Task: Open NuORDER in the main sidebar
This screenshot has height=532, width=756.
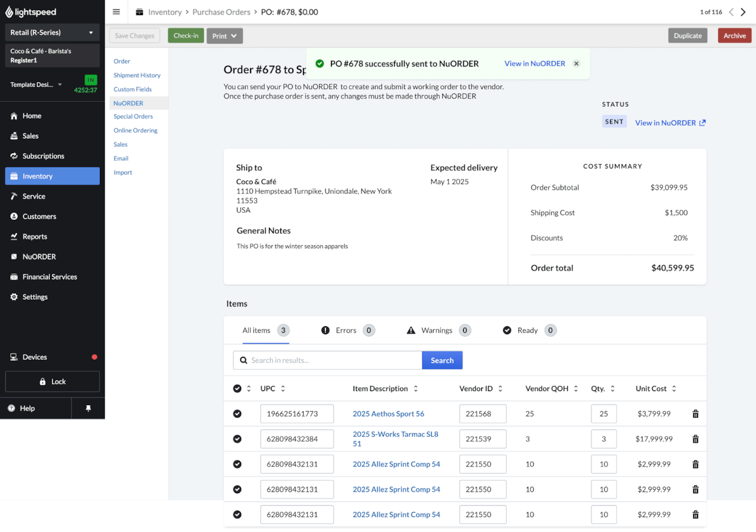Action: (x=52, y=257)
